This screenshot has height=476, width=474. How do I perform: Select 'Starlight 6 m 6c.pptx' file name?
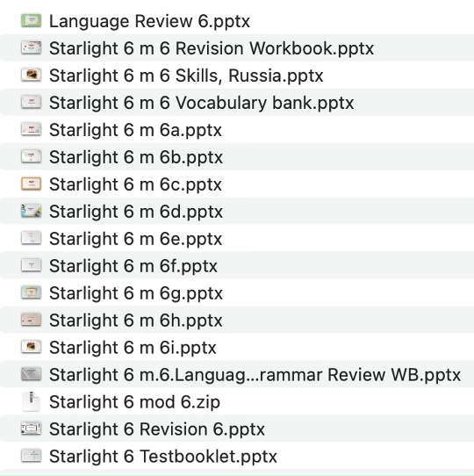[136, 184]
